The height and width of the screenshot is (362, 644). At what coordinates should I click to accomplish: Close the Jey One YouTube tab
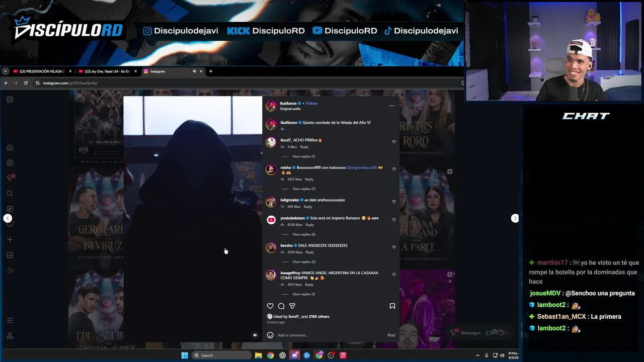point(135,71)
